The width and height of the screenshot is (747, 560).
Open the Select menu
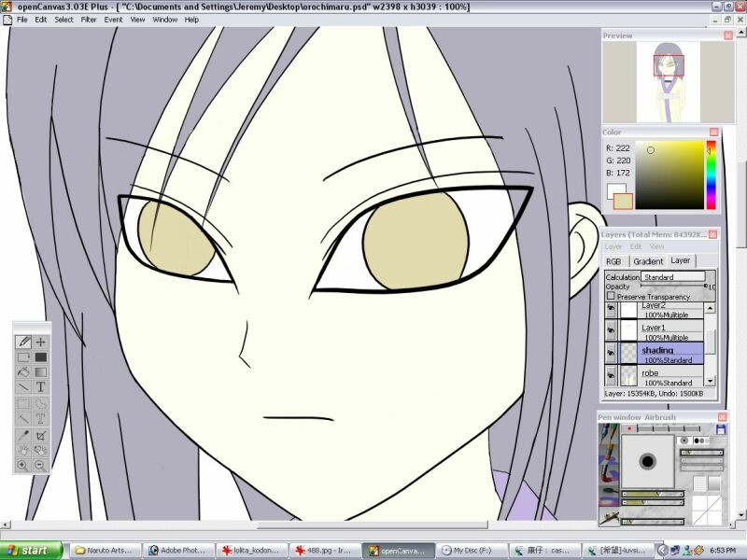[x=63, y=20]
